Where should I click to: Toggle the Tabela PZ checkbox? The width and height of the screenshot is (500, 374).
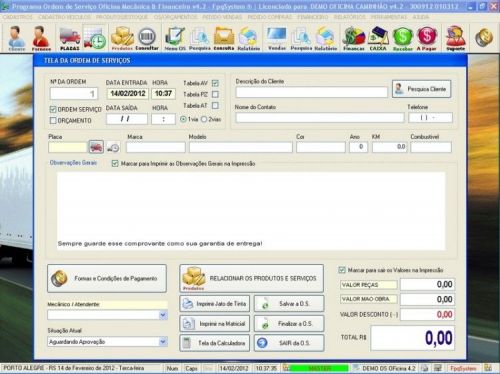[x=215, y=94]
